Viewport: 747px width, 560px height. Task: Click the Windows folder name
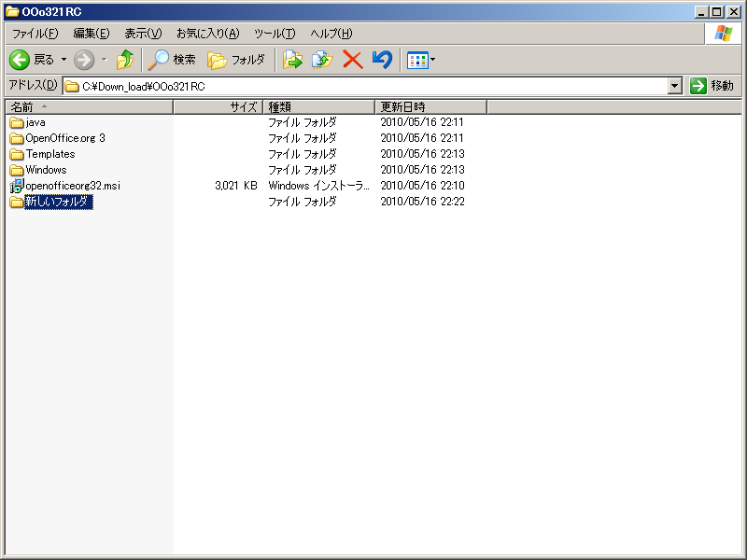[46, 170]
